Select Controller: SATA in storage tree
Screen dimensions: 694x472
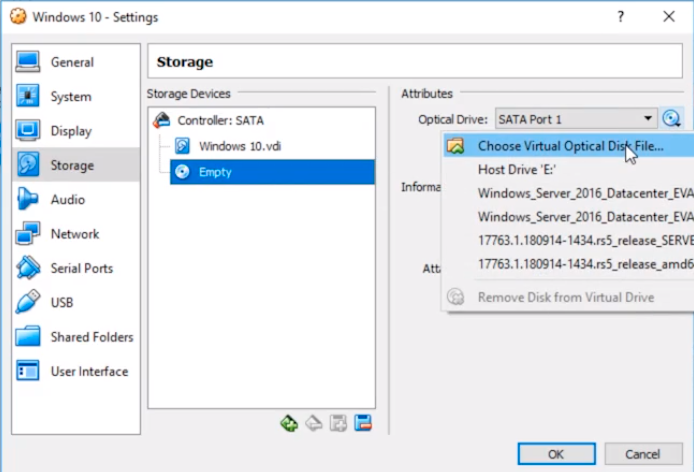point(220,120)
